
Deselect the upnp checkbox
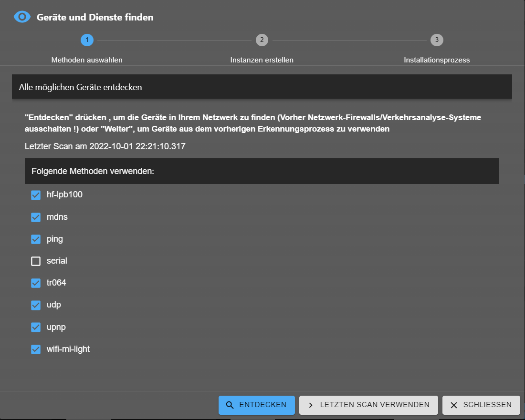[x=36, y=327]
